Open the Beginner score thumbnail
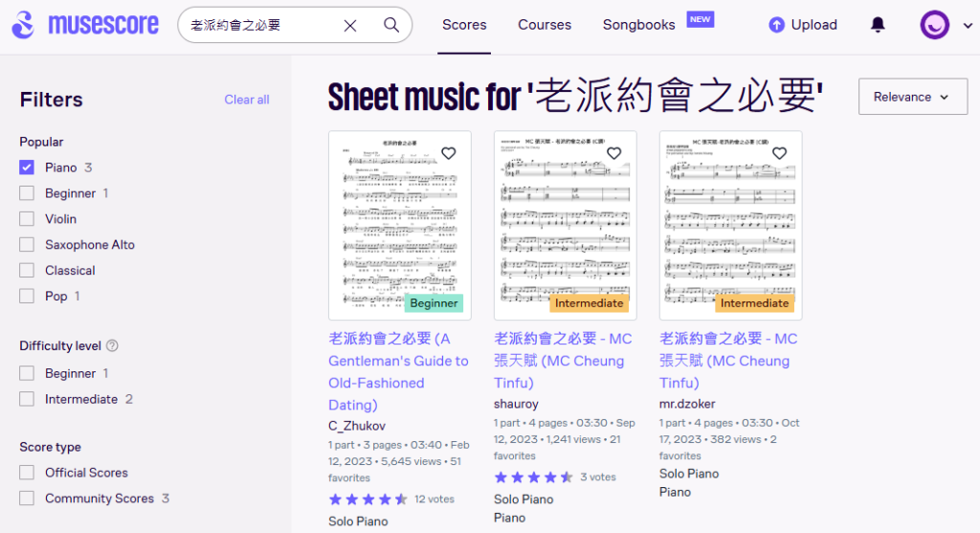 tap(400, 225)
